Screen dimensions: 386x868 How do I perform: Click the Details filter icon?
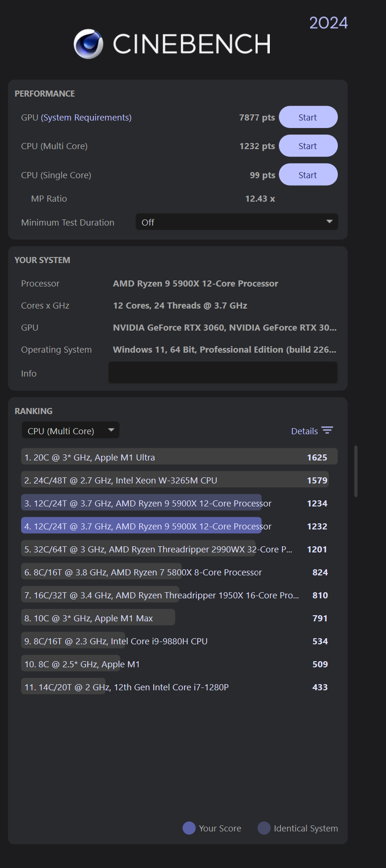[x=327, y=430]
